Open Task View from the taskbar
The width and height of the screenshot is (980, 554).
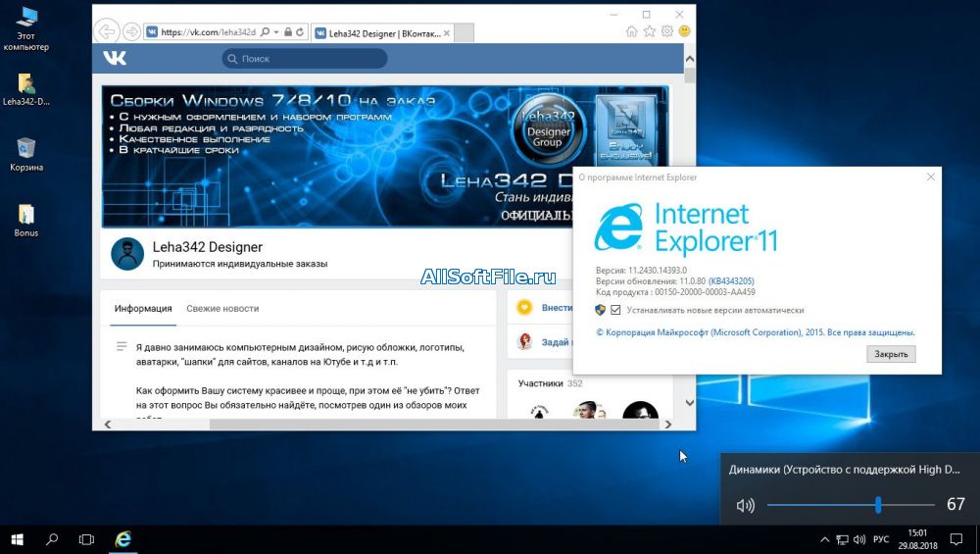[86, 539]
